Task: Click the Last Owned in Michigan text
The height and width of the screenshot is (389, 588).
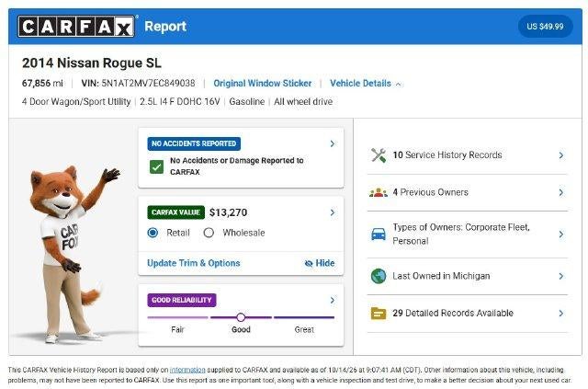Action: point(441,276)
